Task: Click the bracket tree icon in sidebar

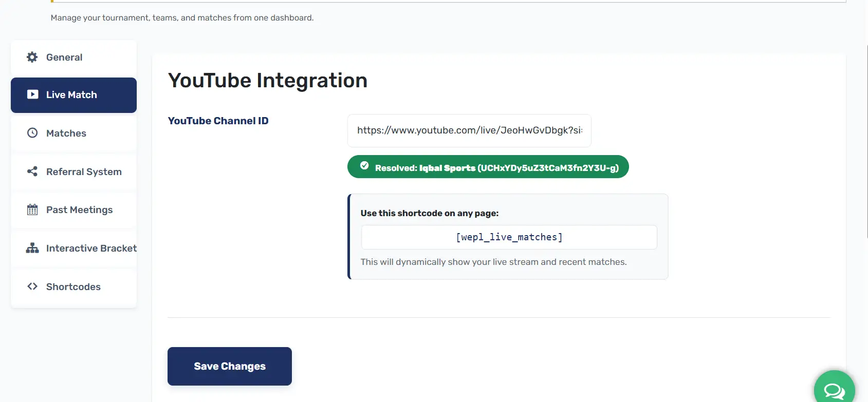Action: [x=32, y=248]
